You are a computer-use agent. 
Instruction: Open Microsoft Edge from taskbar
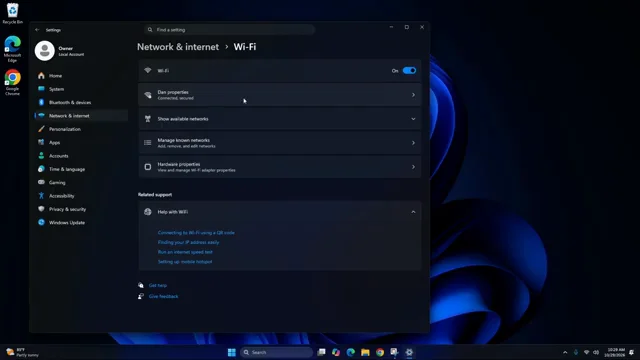pyautogui.click(x=351, y=352)
